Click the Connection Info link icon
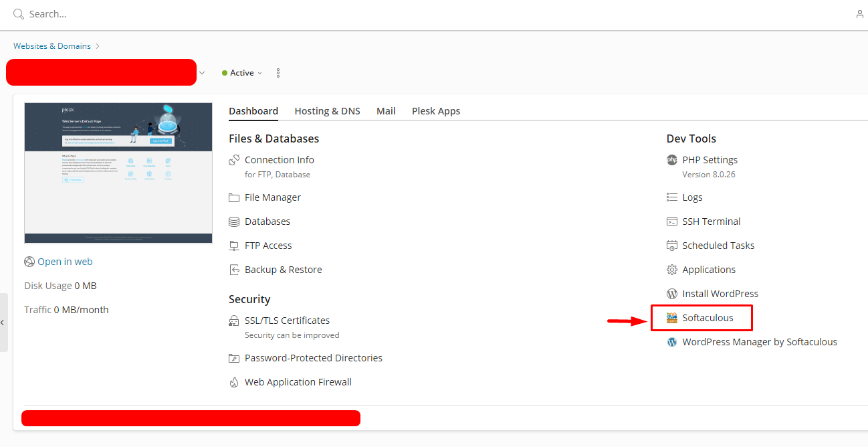Image resolution: width=868 pixels, height=447 pixels. coord(234,160)
